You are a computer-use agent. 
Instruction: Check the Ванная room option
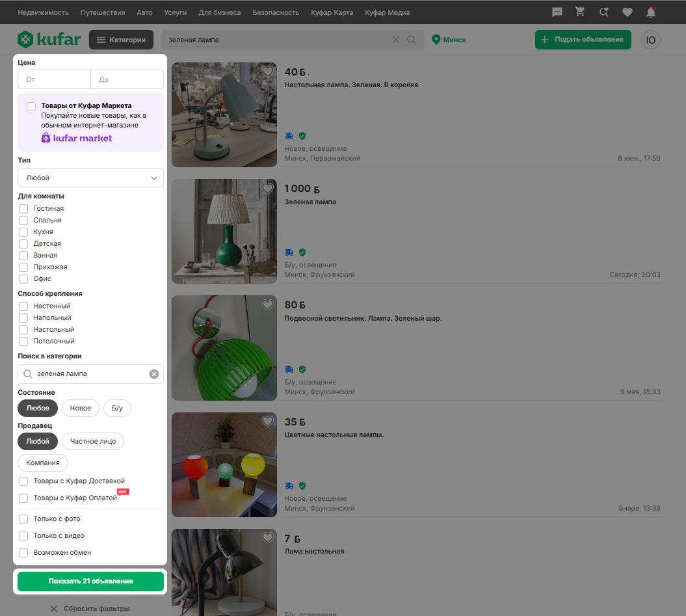pos(23,255)
